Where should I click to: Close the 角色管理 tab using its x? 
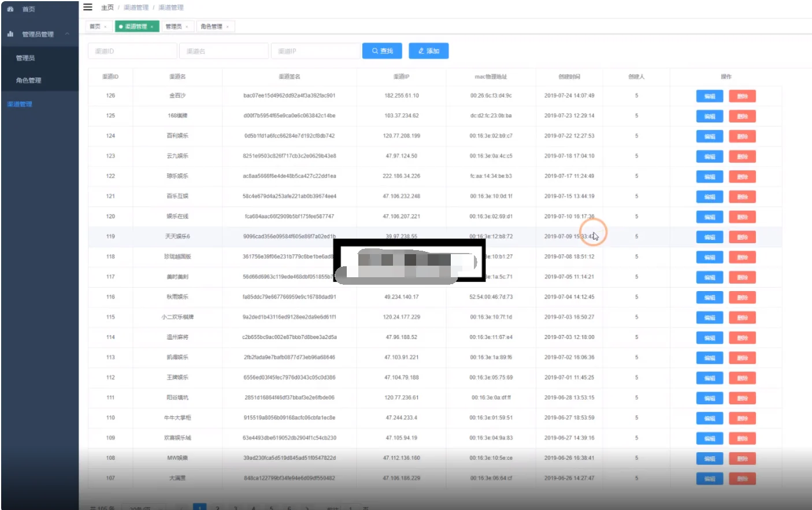[x=228, y=27]
